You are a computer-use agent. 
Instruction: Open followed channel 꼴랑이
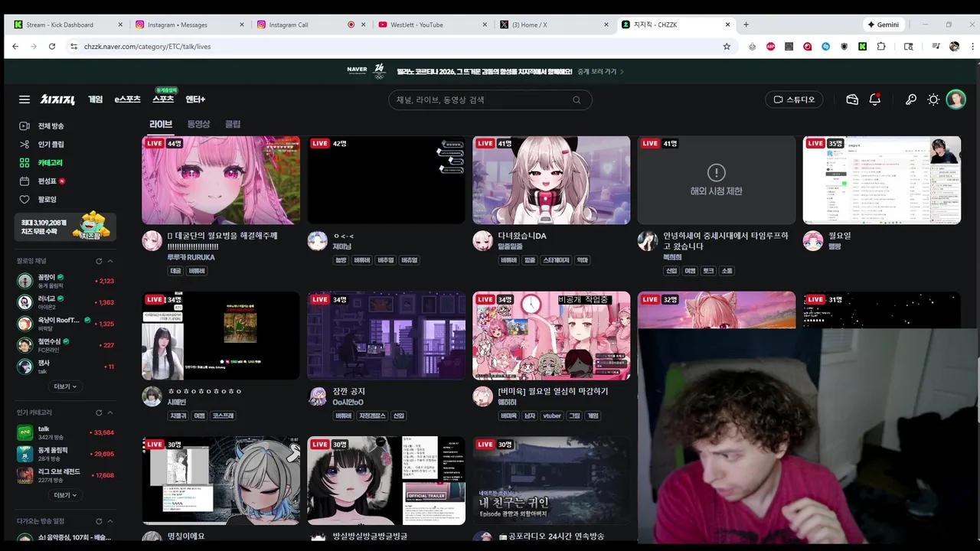coord(65,281)
